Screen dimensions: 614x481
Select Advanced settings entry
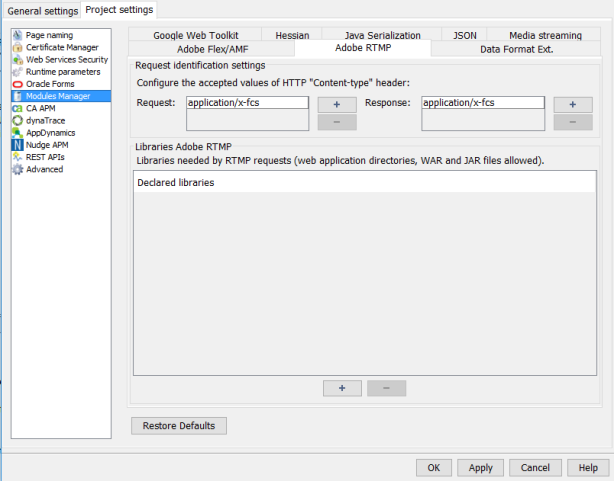(x=44, y=169)
